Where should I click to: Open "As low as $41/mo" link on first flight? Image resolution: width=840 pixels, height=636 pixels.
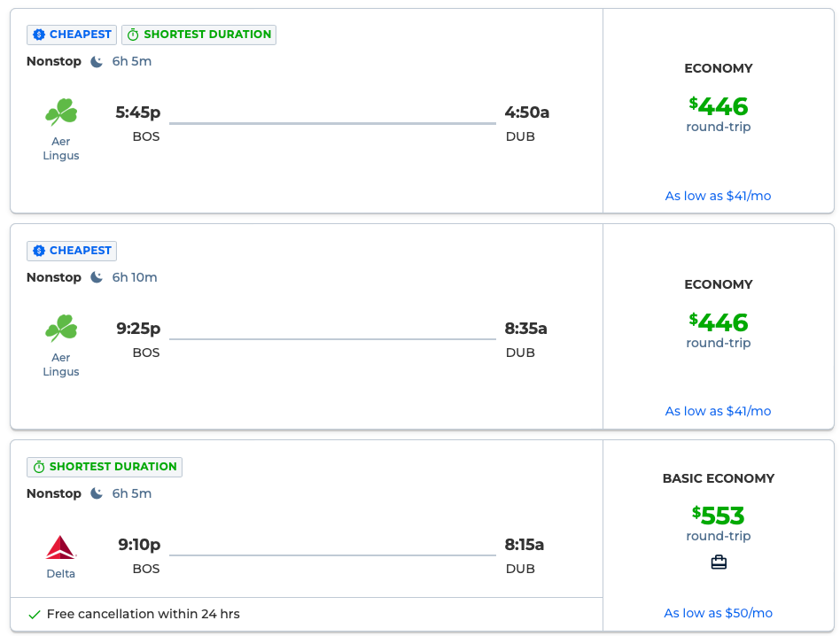point(718,196)
